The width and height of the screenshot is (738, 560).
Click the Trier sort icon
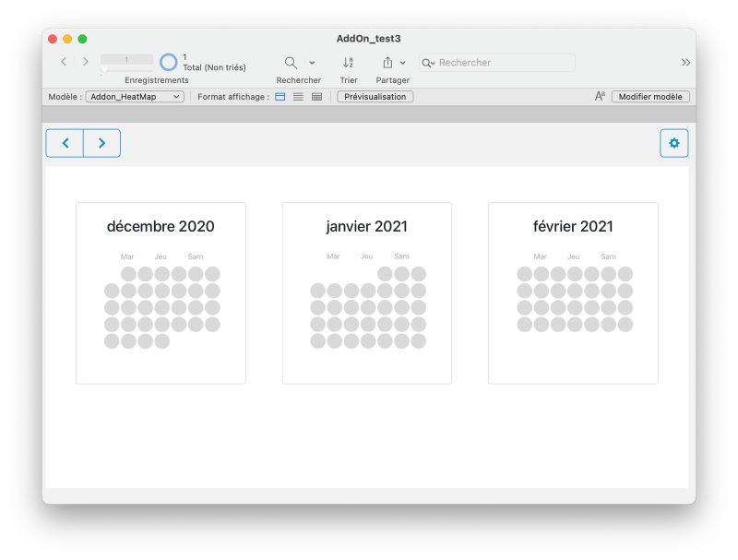pyautogui.click(x=349, y=63)
